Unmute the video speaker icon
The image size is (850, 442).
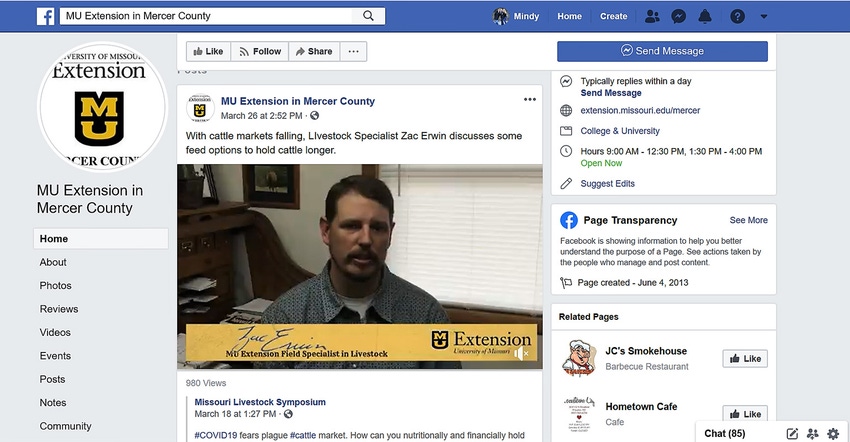520,354
